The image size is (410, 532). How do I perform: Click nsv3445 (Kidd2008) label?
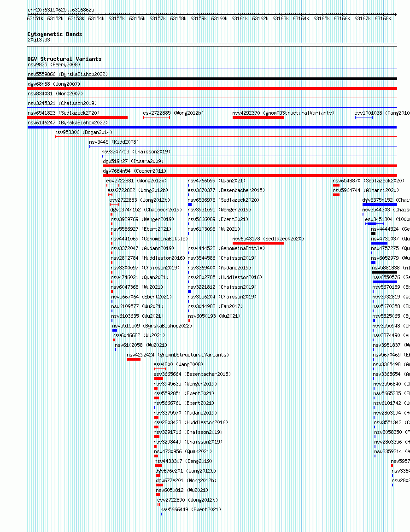pos(114,142)
